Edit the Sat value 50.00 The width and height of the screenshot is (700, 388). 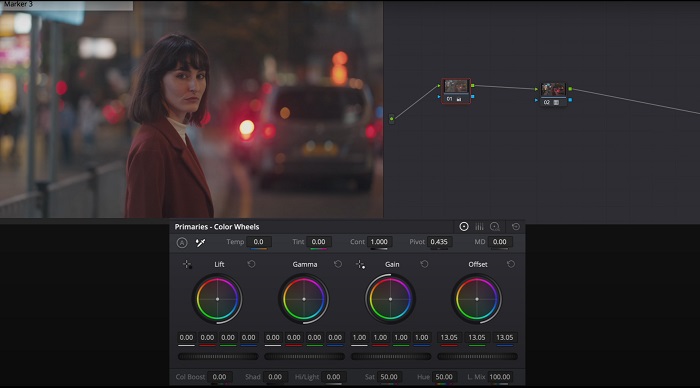389,377
